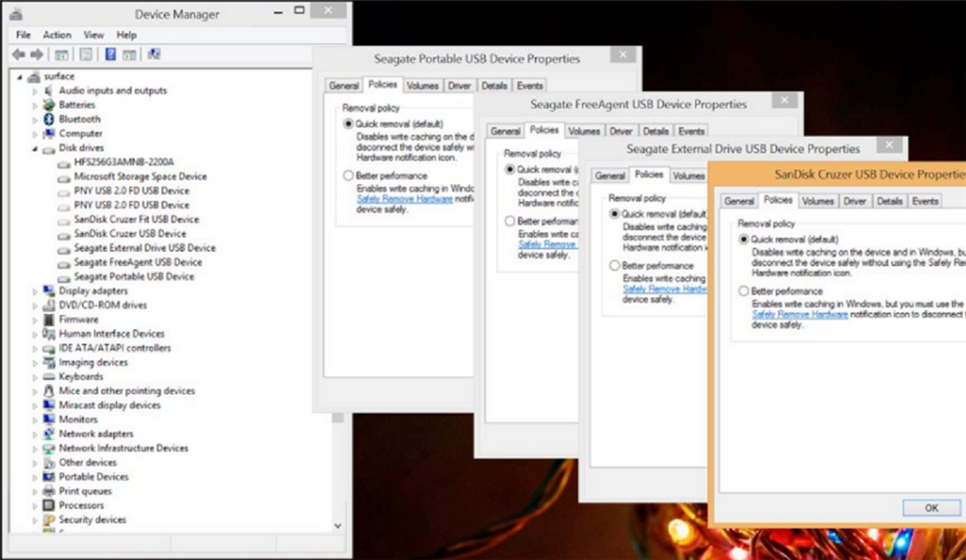Open Safely Remove Hardware link in SanDisk Cruzer dialog
The height and width of the screenshot is (560, 966).
pyautogui.click(x=800, y=315)
